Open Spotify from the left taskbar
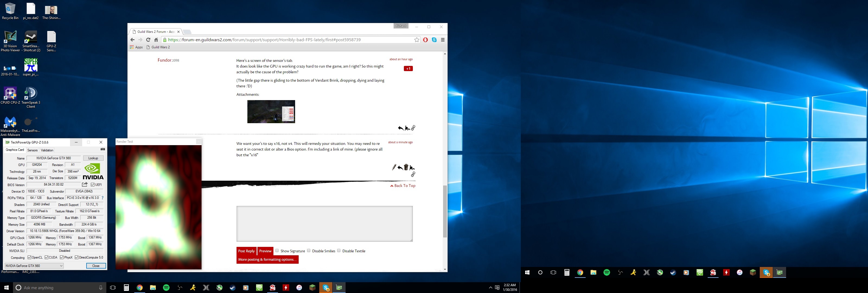868x293 pixels. (166, 288)
